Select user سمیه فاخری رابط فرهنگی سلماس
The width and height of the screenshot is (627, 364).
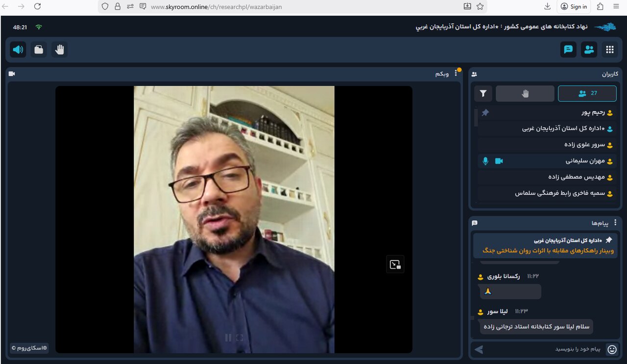(547, 193)
